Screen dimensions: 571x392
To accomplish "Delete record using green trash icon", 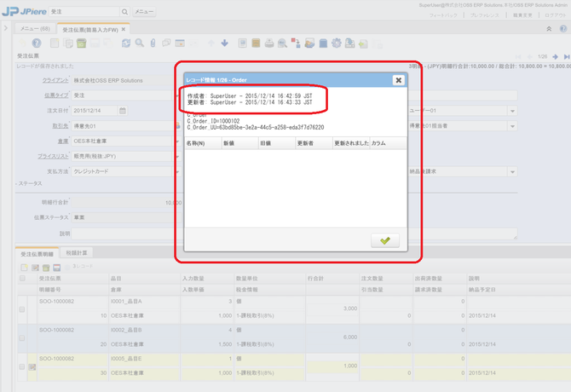I will [x=81, y=43].
